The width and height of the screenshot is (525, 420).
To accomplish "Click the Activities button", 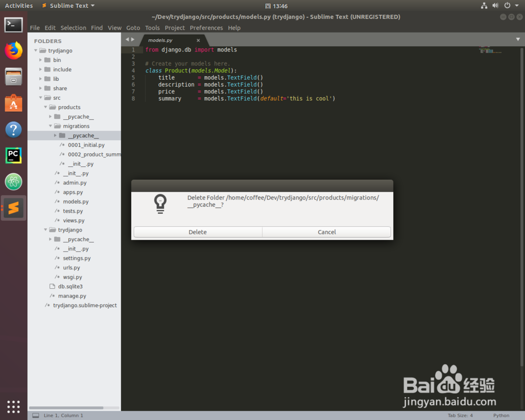I will point(19,6).
